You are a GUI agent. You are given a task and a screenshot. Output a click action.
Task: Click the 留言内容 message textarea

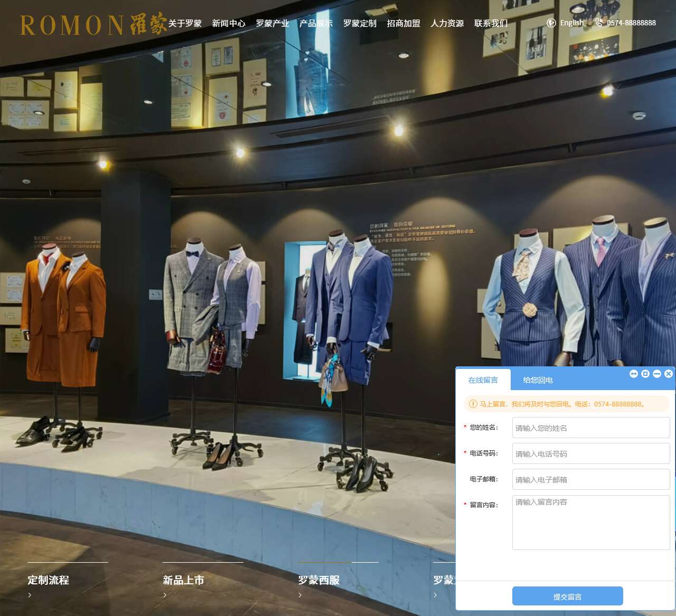tap(591, 523)
